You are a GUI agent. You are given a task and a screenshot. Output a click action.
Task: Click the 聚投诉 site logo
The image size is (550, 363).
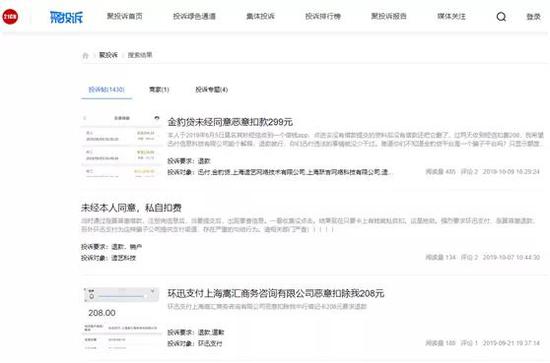tap(66, 17)
